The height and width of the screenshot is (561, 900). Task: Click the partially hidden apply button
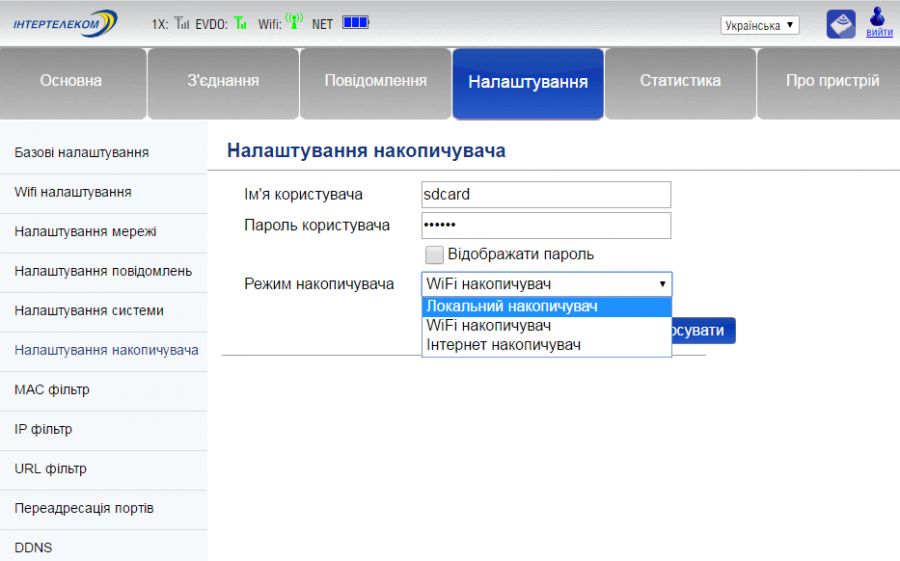click(704, 331)
